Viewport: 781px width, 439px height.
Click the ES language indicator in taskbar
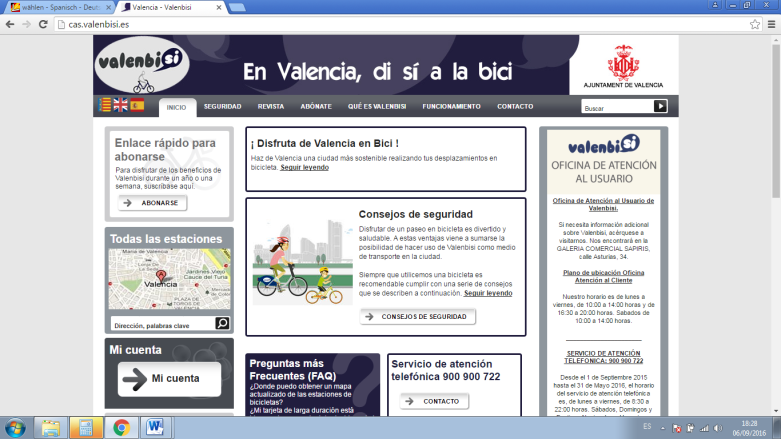click(x=647, y=427)
